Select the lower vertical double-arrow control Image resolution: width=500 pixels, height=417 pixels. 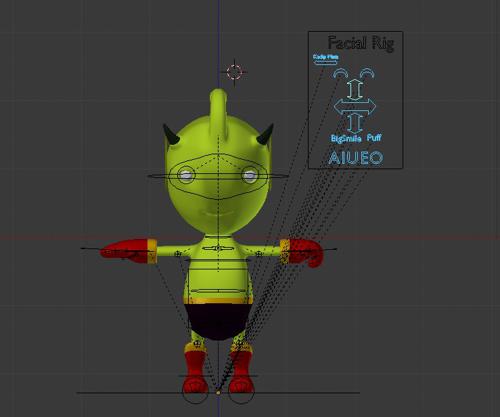[355, 123]
